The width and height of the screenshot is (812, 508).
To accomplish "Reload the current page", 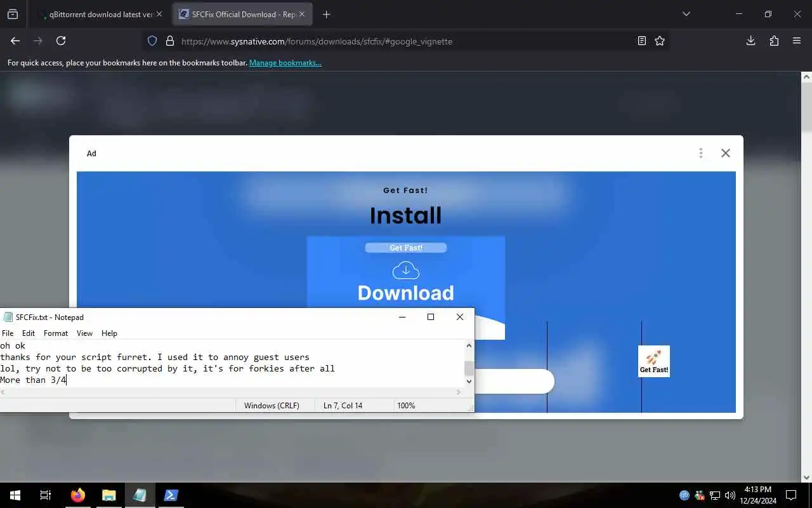I will click(x=61, y=41).
